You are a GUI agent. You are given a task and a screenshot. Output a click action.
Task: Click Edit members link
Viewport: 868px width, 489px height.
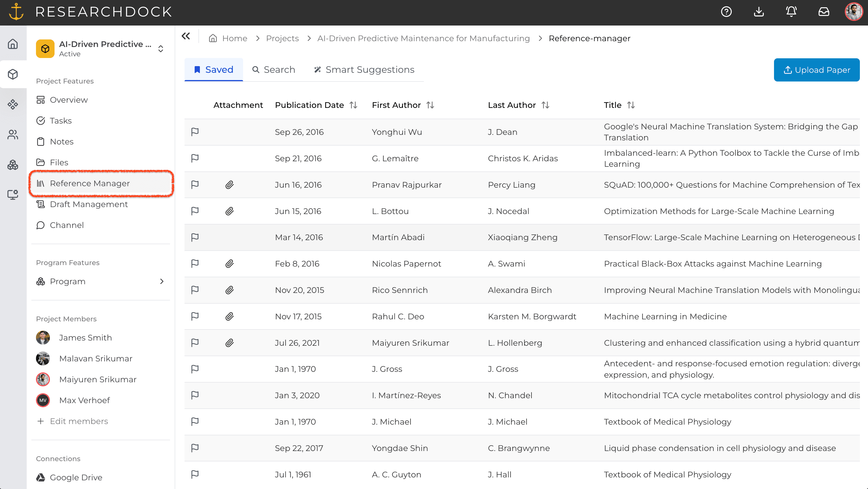[x=79, y=421]
